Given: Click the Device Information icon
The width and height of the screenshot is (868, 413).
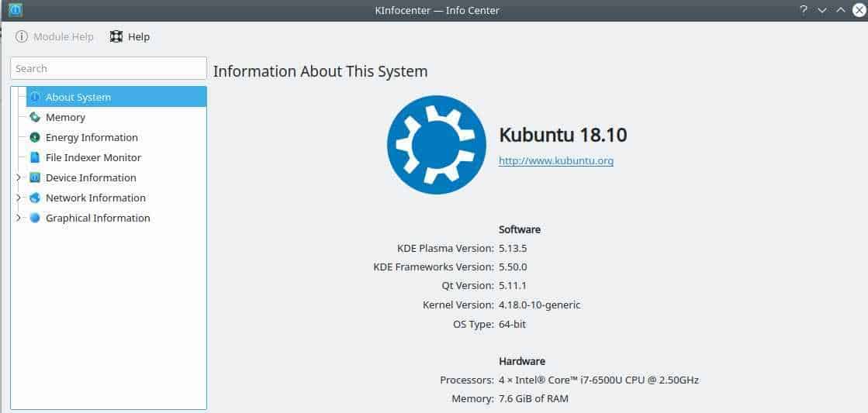Looking at the screenshot, I should 35,178.
